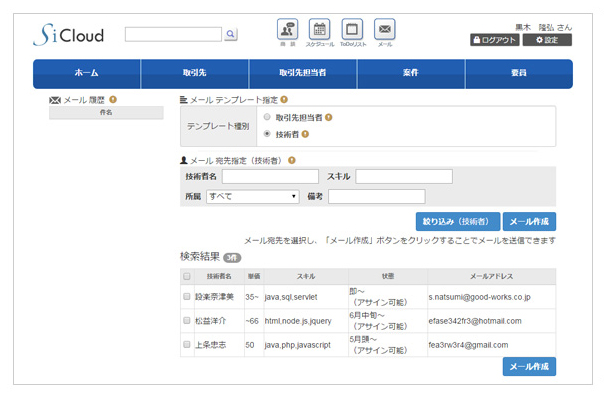Image resolution: width=604 pixels, height=397 pixels.
Task: Click the name 松益洋介
Action: tap(210, 321)
